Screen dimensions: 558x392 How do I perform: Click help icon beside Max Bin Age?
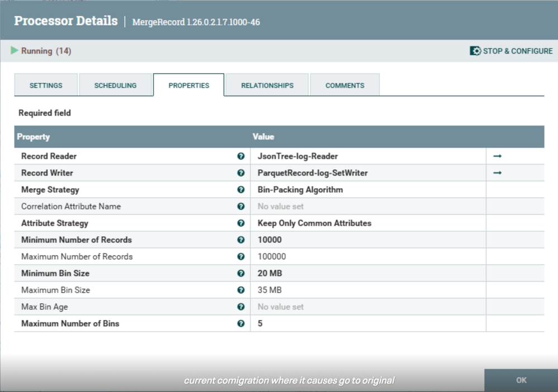(x=241, y=307)
